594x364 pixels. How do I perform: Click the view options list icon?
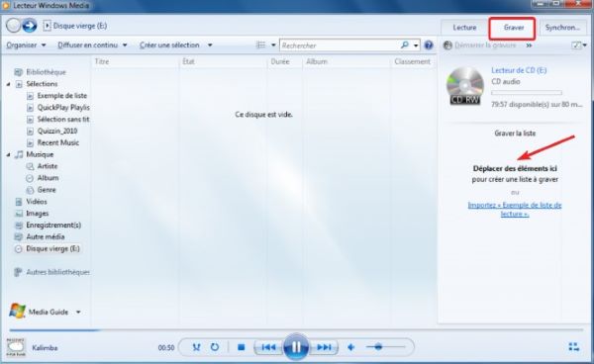261,45
